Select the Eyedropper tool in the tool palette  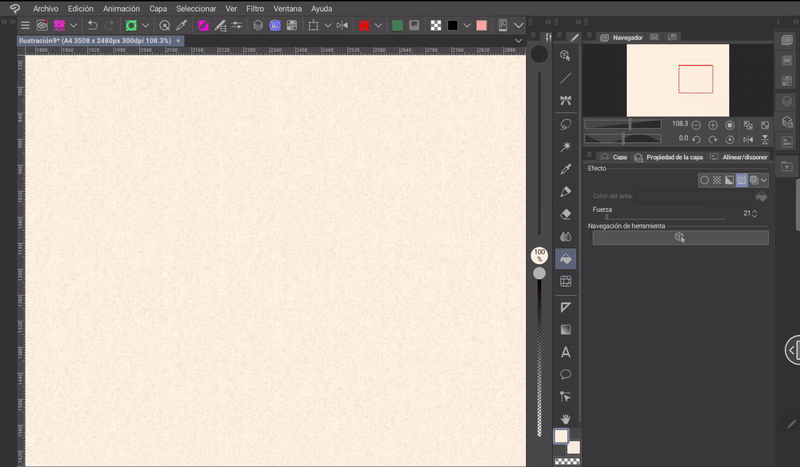[x=566, y=169]
